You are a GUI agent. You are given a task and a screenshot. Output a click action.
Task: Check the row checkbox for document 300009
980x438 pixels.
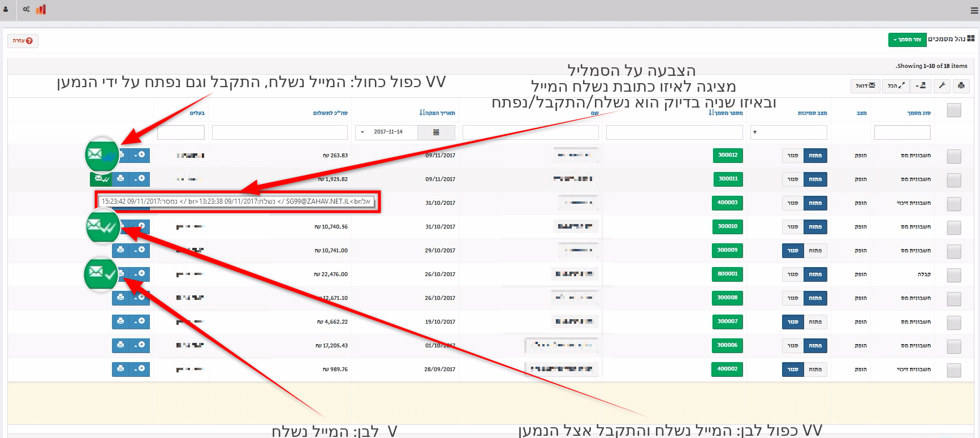[x=954, y=251]
